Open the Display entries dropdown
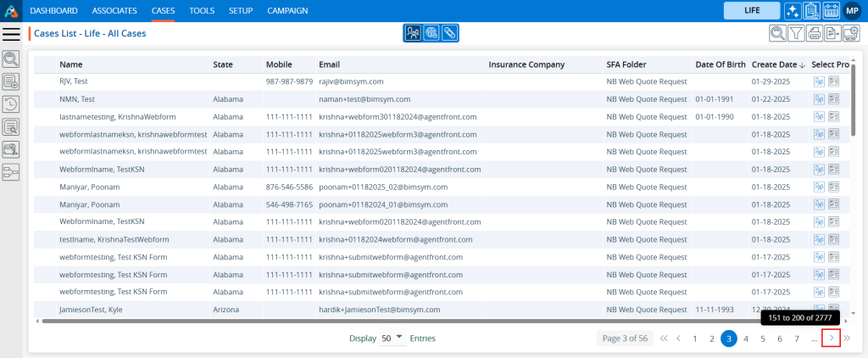Image resolution: width=868 pixels, height=358 pixels. click(392, 338)
